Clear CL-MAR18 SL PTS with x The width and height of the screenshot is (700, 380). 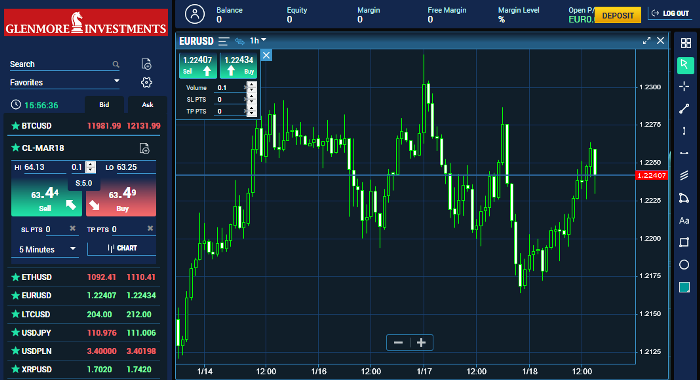73,229
